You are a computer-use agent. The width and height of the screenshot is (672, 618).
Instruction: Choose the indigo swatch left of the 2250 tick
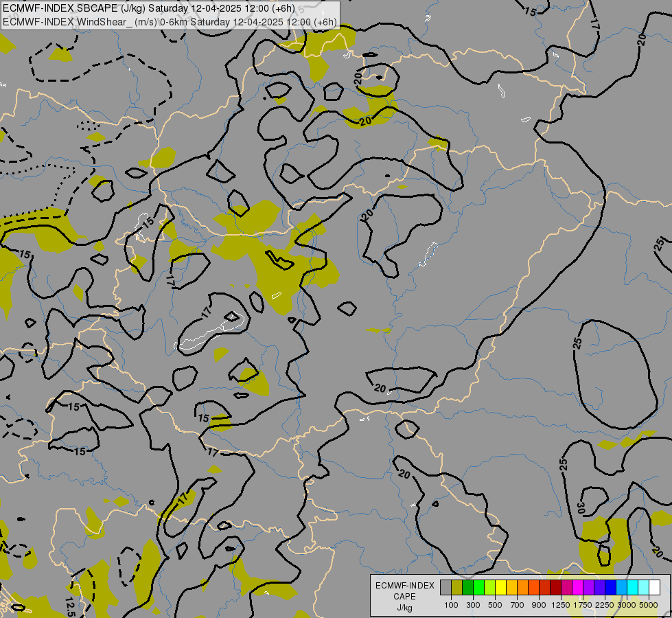(x=600, y=588)
